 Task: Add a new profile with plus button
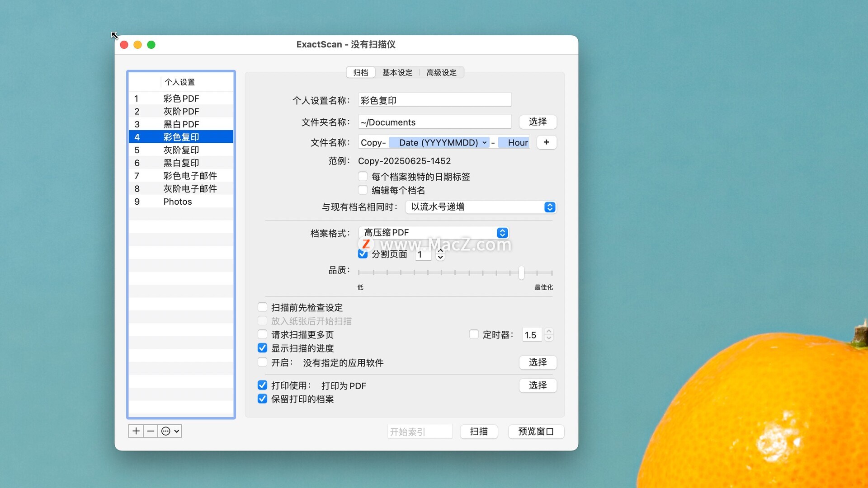pos(136,431)
